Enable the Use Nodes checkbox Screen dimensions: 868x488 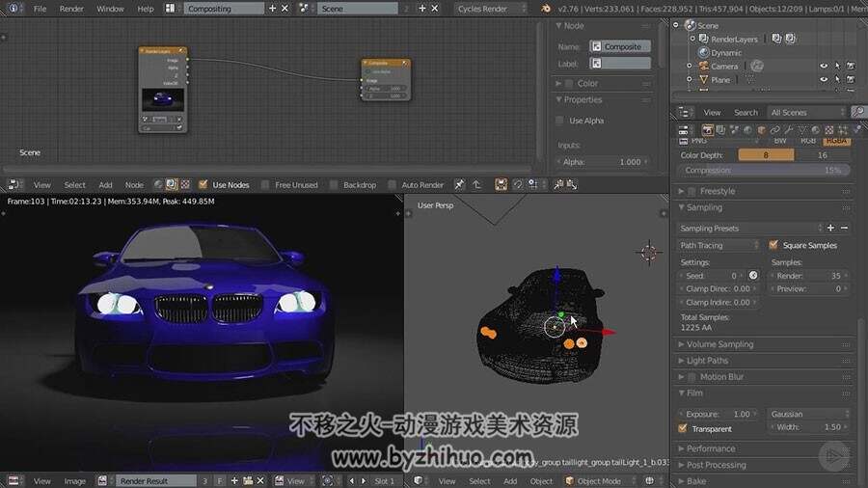click(x=203, y=185)
